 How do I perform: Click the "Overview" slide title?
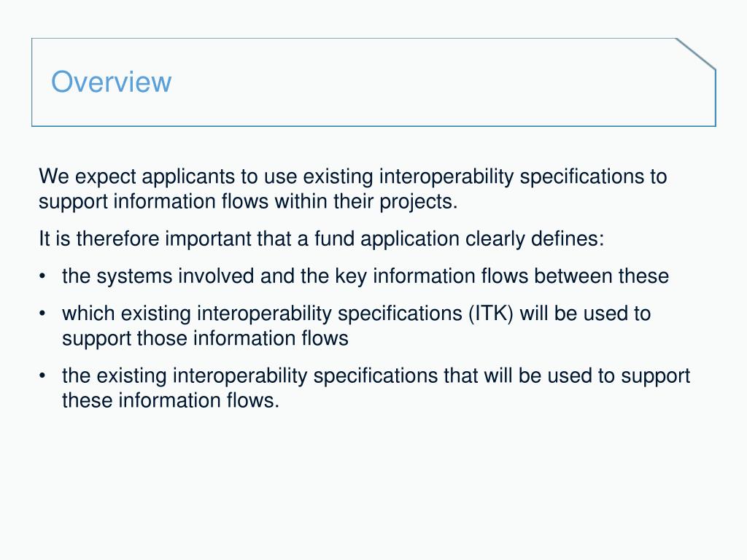click(111, 82)
